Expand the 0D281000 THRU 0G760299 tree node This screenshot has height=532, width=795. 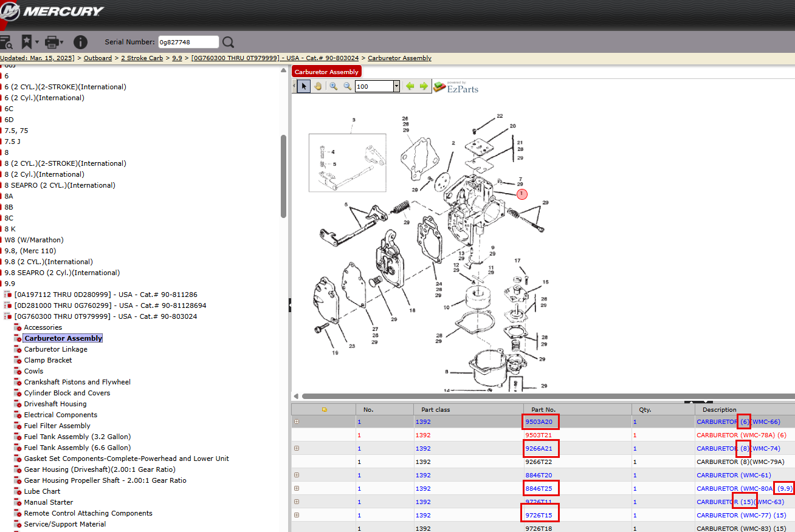tap(8, 305)
